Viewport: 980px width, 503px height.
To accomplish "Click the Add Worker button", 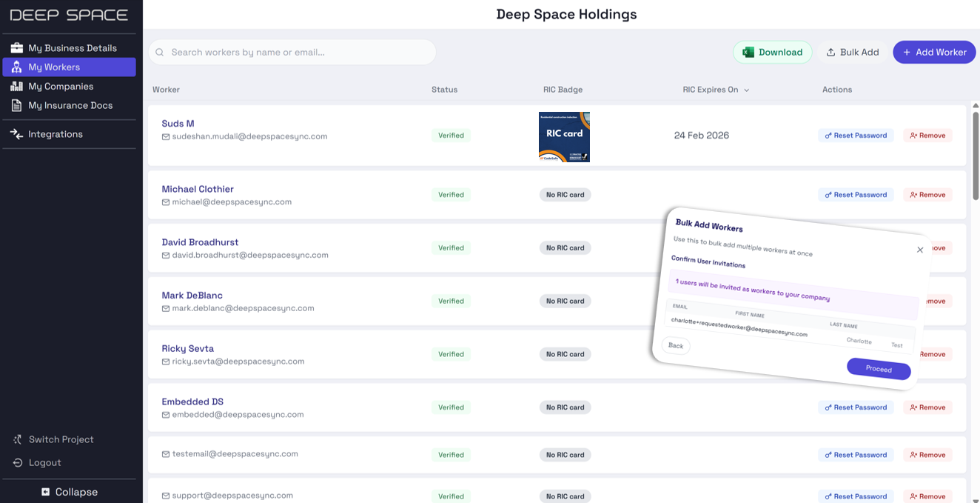I will click(934, 53).
